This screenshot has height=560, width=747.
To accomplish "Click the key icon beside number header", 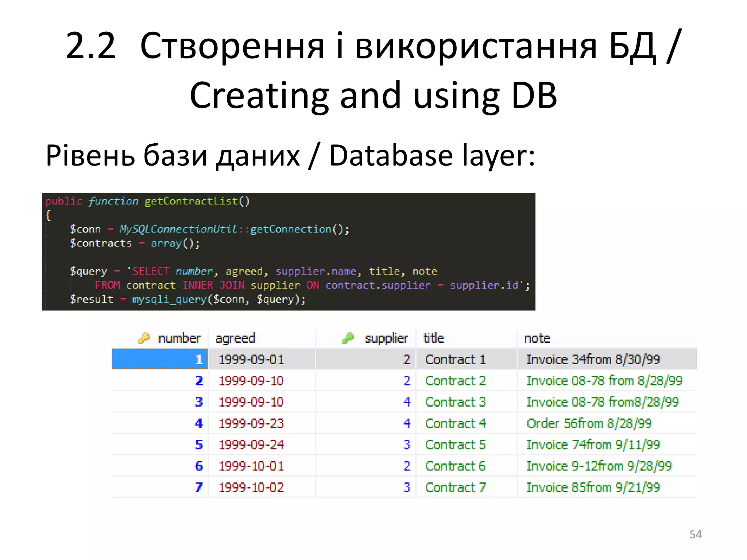I will [x=144, y=338].
